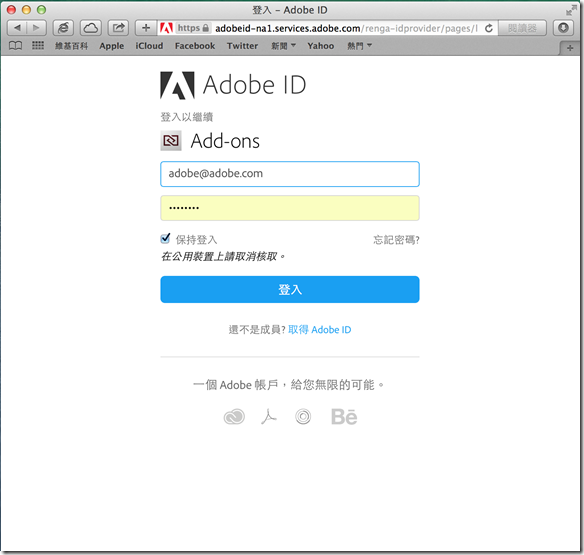Open the Facebook bookmark
Image resolution: width=584 pixels, height=555 pixels.
tap(195, 46)
